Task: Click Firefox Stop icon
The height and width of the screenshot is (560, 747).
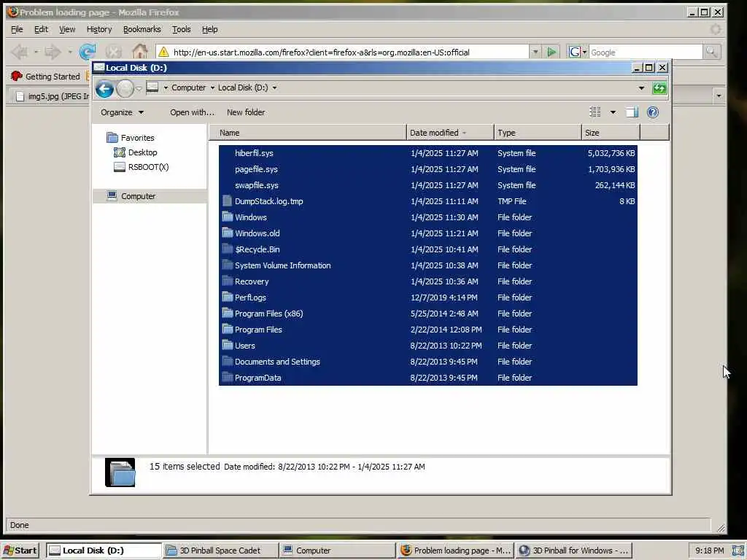Action: click(x=113, y=52)
